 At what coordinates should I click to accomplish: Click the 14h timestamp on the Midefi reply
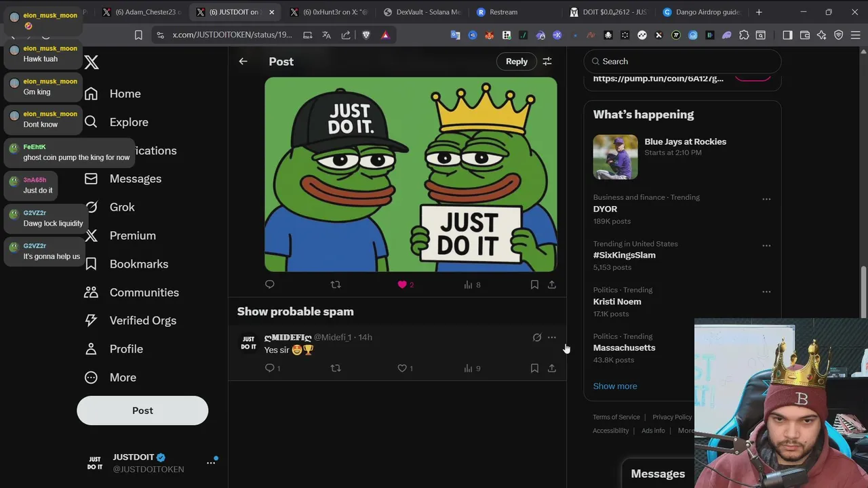365,338
